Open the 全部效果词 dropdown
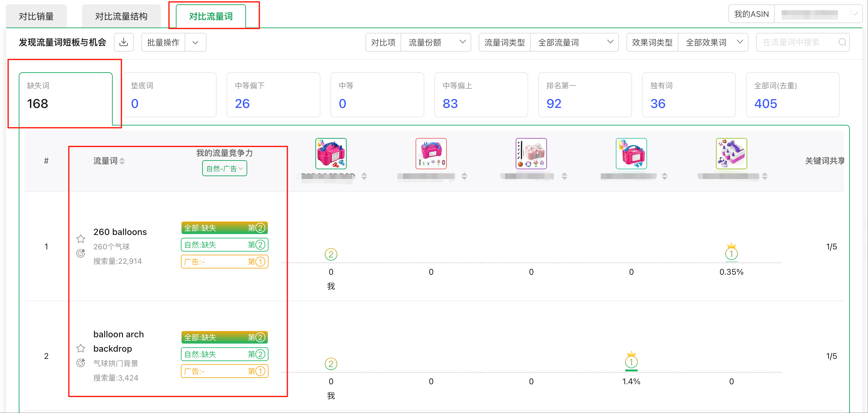The width and height of the screenshot is (868, 413). 713,42
